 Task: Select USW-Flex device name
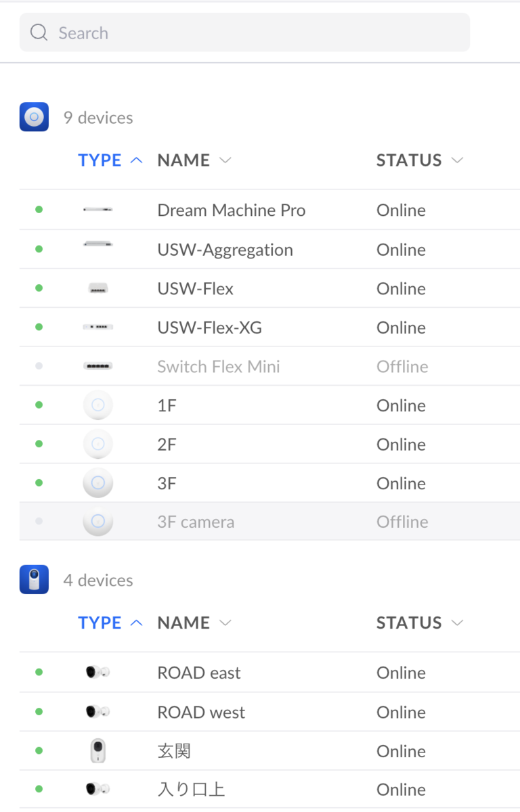click(x=195, y=289)
